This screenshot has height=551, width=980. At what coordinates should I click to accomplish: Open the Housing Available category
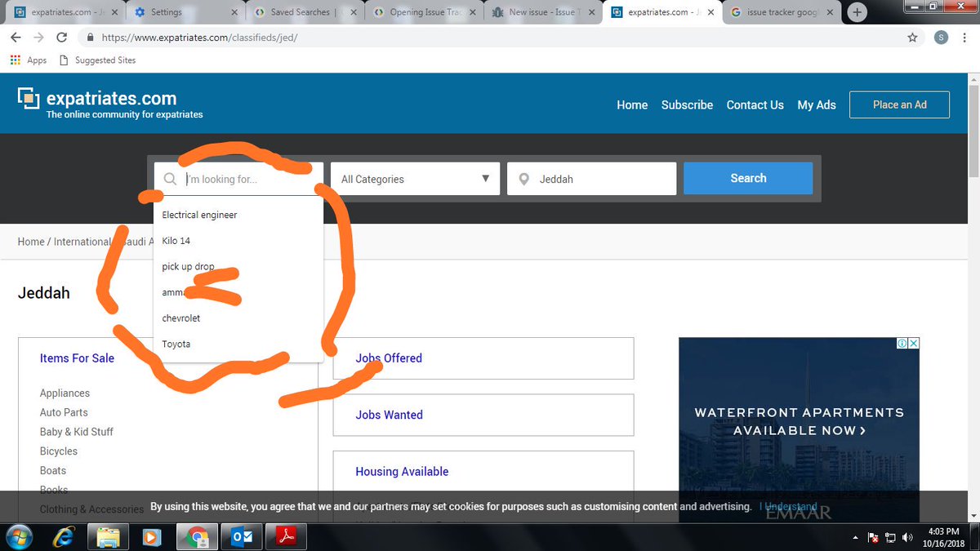click(x=402, y=472)
